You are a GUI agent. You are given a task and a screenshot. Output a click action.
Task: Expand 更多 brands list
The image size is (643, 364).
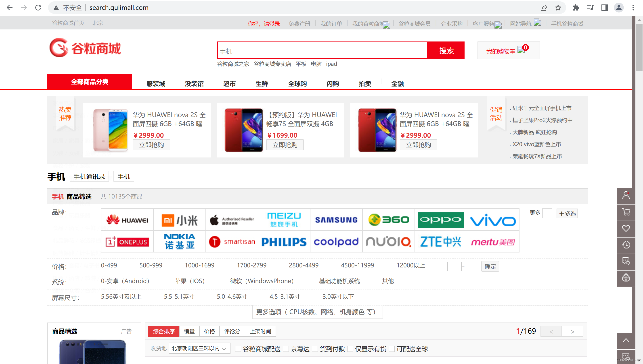tap(535, 213)
